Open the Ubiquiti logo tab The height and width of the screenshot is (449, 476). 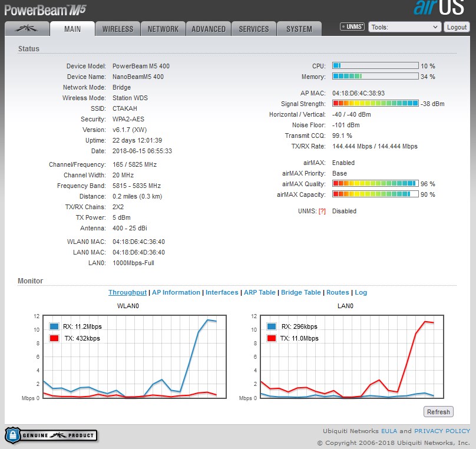pyautogui.click(x=27, y=29)
